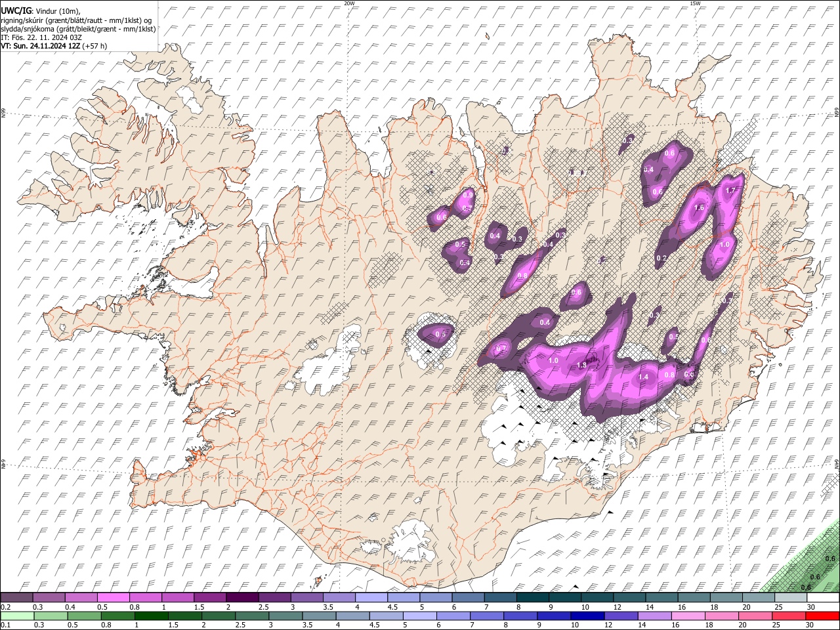Click the 4.5 label in upper legend row
The width and height of the screenshot is (840, 630).
click(392, 607)
